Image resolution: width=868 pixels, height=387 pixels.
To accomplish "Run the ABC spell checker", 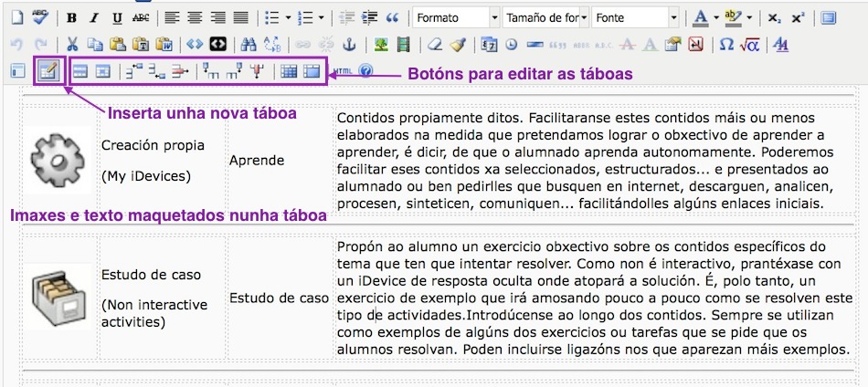I will 40,17.
